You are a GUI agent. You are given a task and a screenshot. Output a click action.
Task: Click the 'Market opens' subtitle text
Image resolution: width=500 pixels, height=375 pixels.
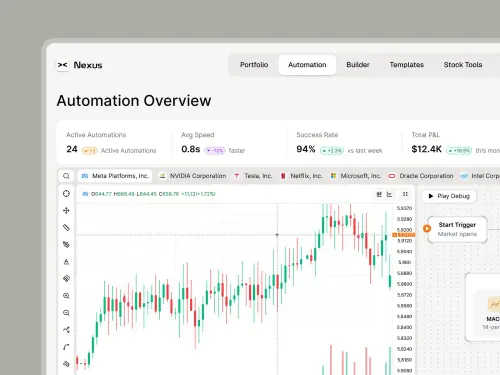(x=457, y=234)
